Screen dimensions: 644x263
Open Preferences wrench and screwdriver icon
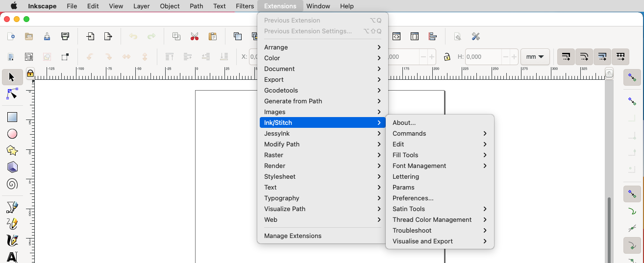(475, 36)
